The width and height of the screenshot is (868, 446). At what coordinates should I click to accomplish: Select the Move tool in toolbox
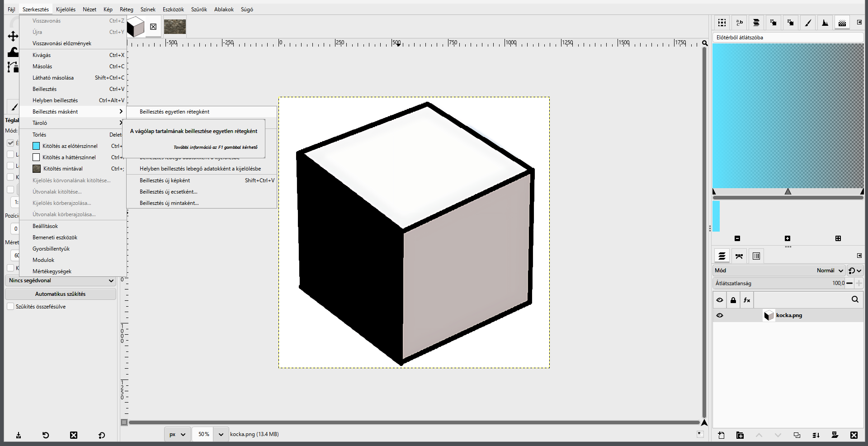click(x=13, y=36)
